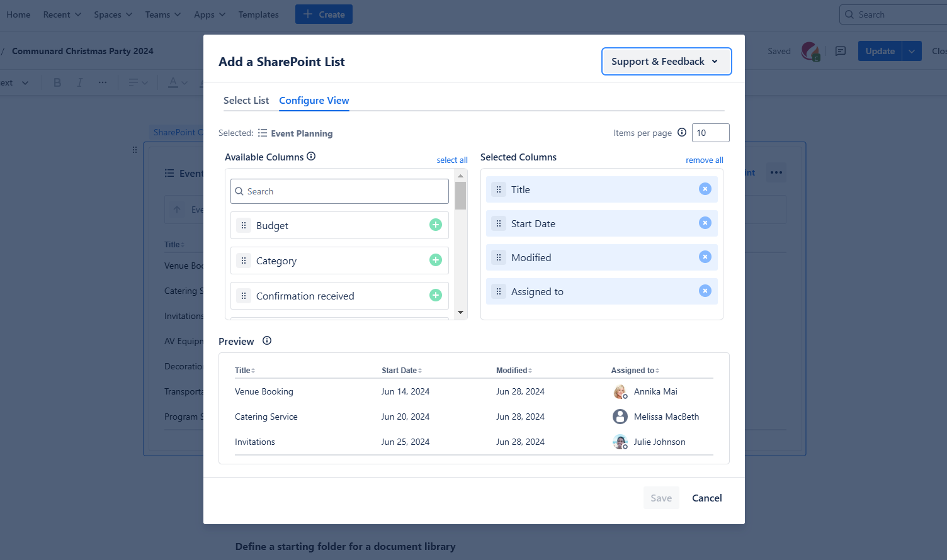
Task: Open the Configure View tab
Action: [x=314, y=101]
